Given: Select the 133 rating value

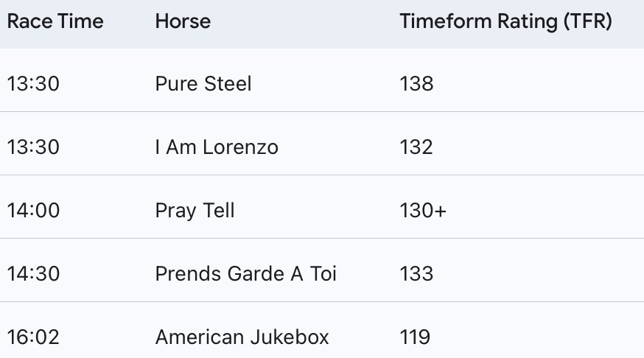Looking at the screenshot, I should [416, 274].
